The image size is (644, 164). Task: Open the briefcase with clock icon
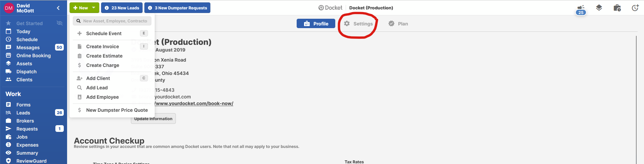(617, 8)
